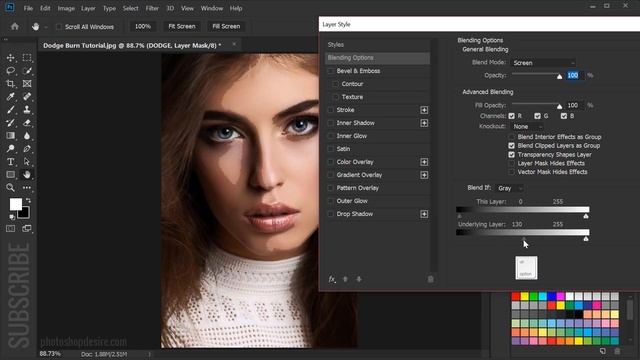Select Blending Options in styles list
The image size is (640, 360).
point(378,58)
